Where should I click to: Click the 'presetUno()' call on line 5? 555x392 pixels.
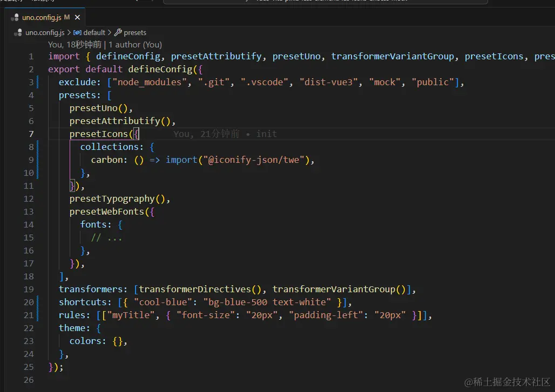tap(99, 108)
